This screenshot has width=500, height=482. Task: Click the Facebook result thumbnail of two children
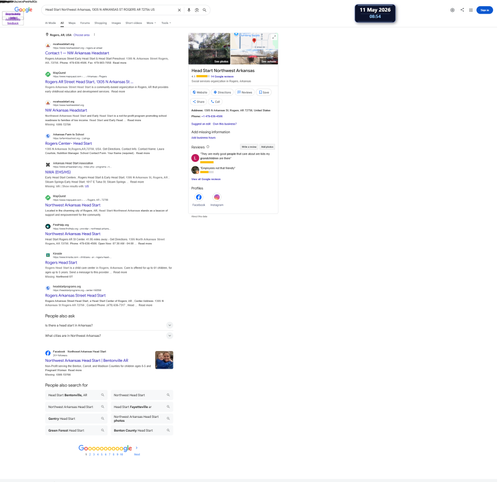coord(164,360)
